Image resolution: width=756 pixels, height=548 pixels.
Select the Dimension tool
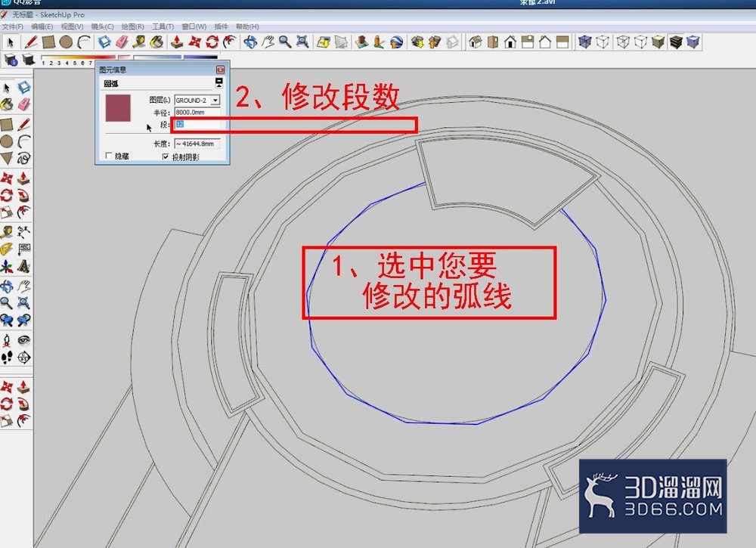(23, 232)
